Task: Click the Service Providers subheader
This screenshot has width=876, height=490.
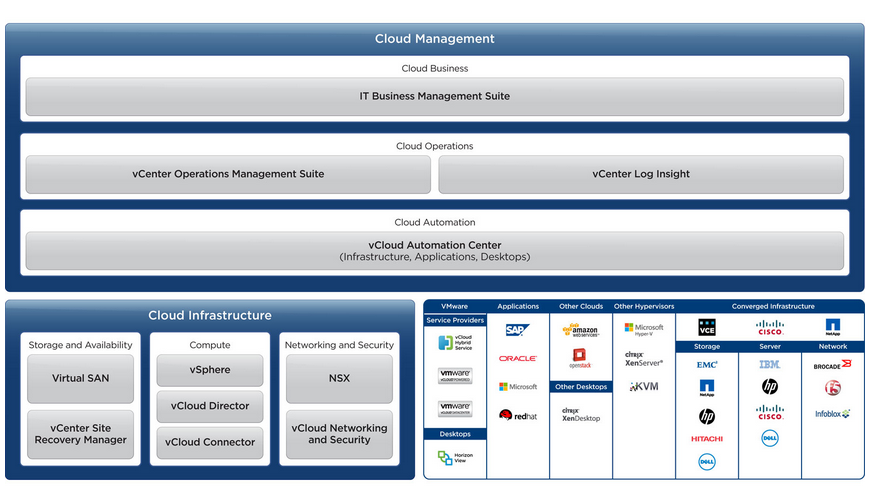Action: coord(455,321)
